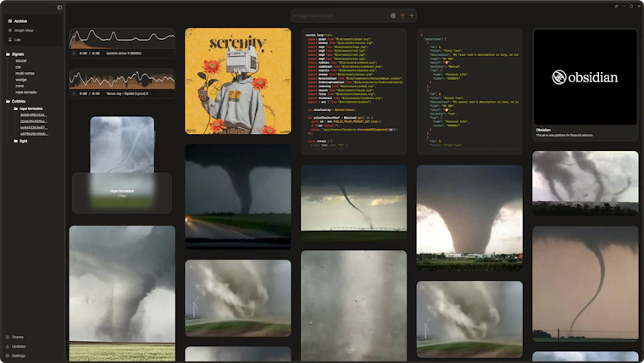The image size is (644, 363).
Task: Open file starting with 80684f
Action: tap(34, 115)
